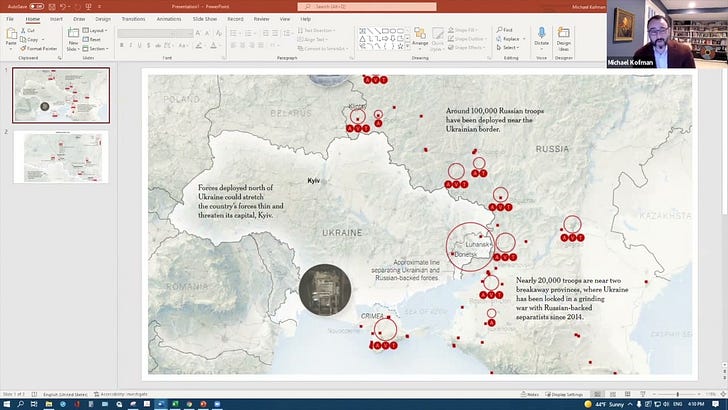Switch to the Draw tab
This screenshot has height=410, width=728.
tap(79, 19)
